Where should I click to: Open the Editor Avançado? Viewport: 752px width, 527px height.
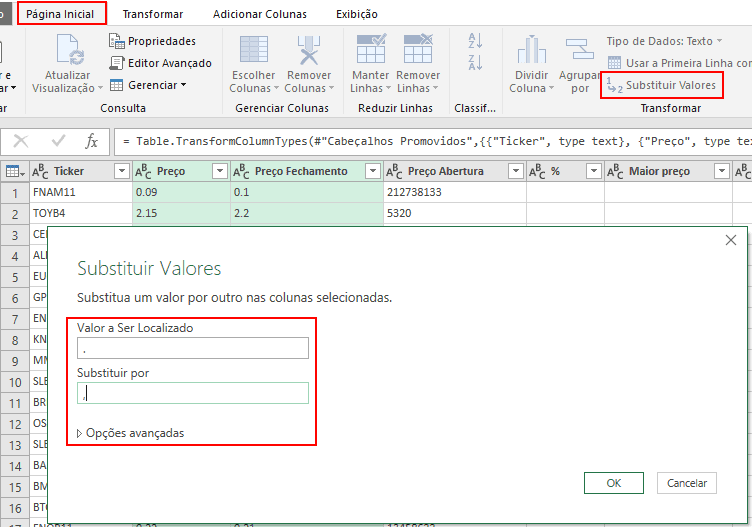[161, 63]
